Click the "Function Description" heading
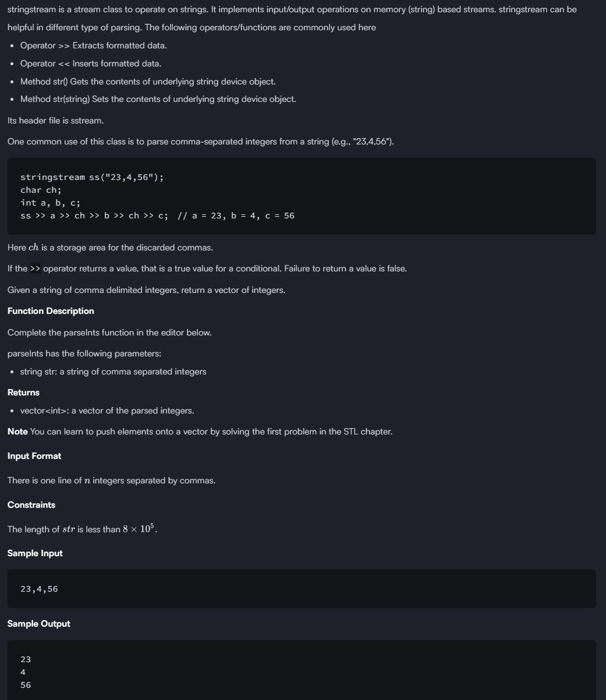 coord(51,311)
